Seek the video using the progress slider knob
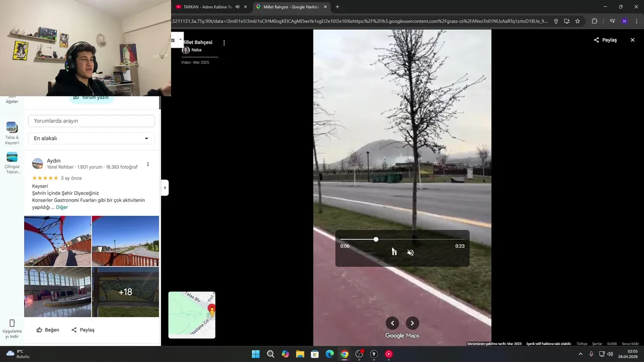This screenshot has width=644, height=362. pos(376,239)
